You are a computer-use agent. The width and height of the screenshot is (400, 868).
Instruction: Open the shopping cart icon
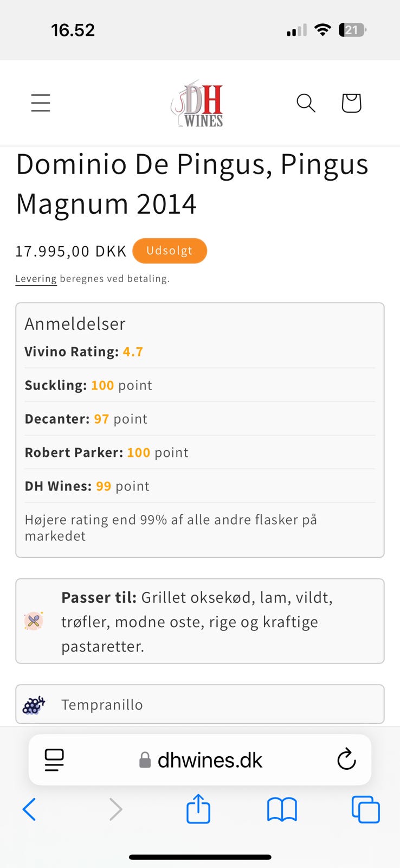[x=351, y=103]
